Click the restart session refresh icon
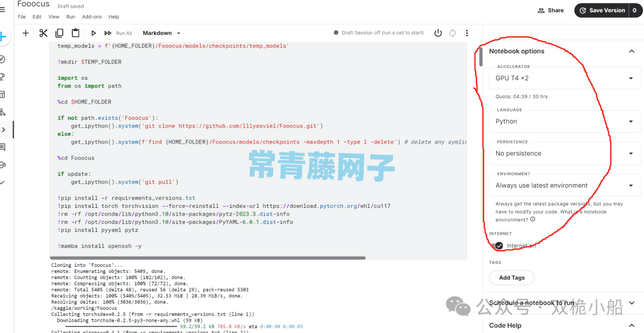Image resolution: width=644 pixels, height=333 pixels. pyautogui.click(x=453, y=33)
